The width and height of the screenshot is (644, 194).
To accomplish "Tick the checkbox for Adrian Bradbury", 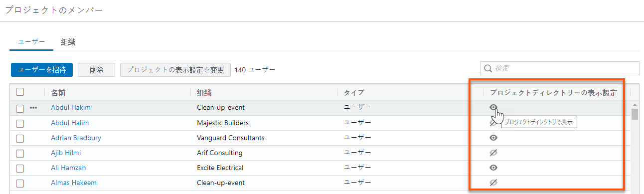I will [20, 138].
